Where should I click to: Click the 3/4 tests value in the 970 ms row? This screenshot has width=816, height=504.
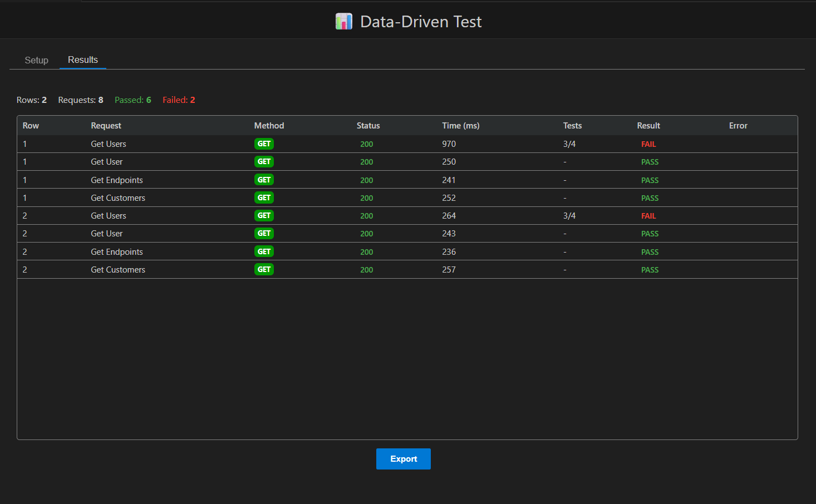point(569,144)
